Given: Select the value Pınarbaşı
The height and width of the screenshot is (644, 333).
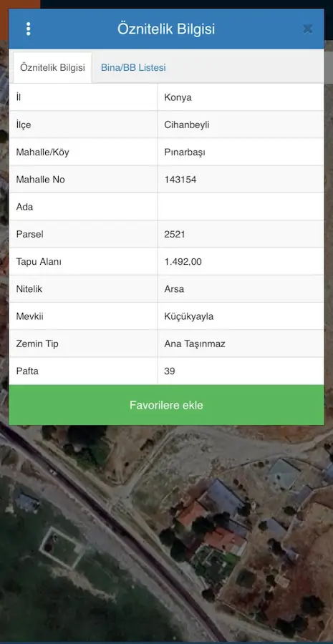Looking at the screenshot, I should pyautogui.click(x=185, y=152).
